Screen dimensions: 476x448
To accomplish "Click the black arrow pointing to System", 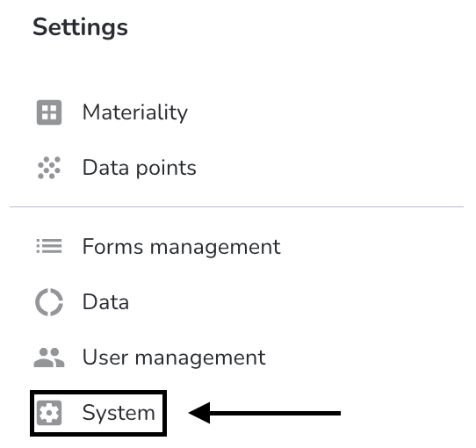I will tap(264, 413).
